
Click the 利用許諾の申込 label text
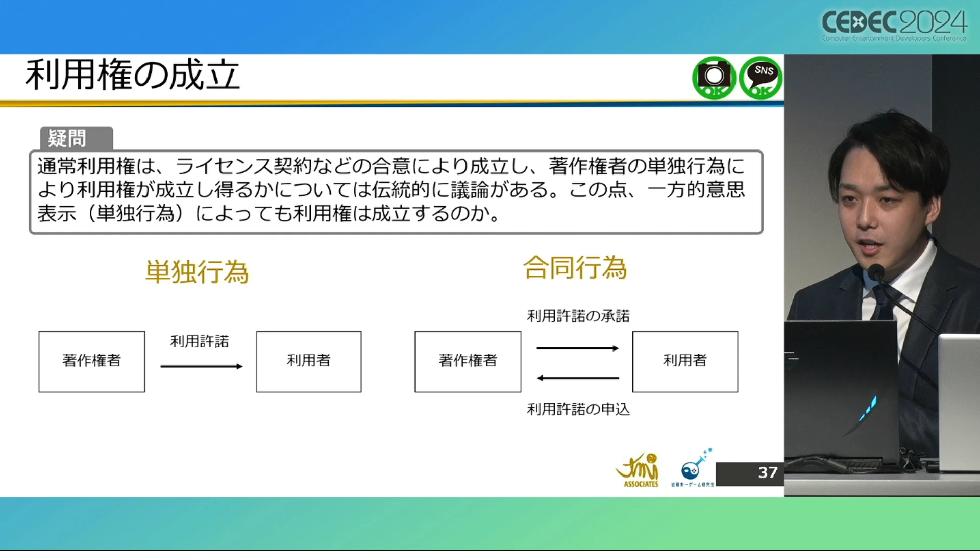[x=578, y=409]
